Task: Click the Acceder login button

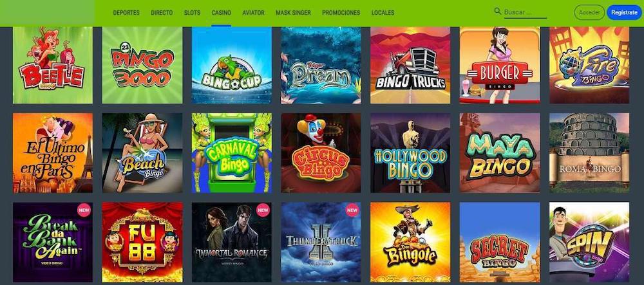Action: pyautogui.click(x=589, y=13)
